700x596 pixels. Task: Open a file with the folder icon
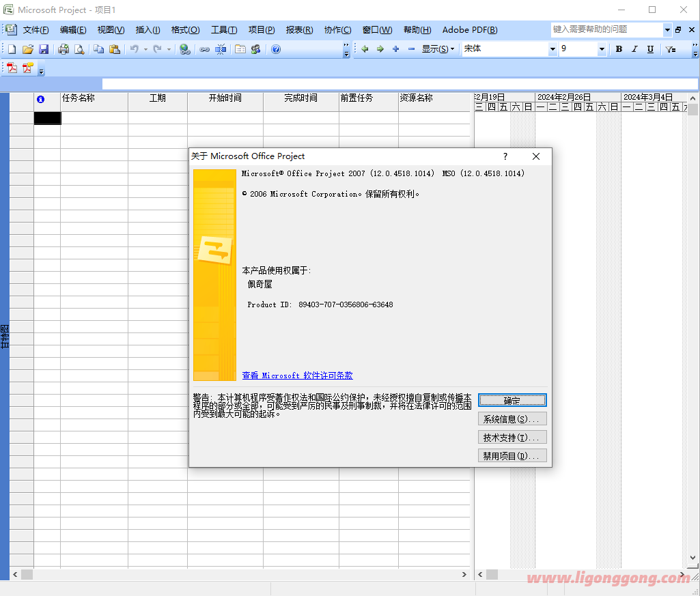point(28,49)
